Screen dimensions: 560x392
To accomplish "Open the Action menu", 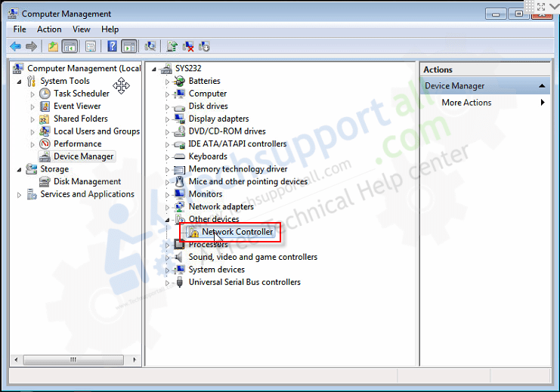I will [49, 29].
